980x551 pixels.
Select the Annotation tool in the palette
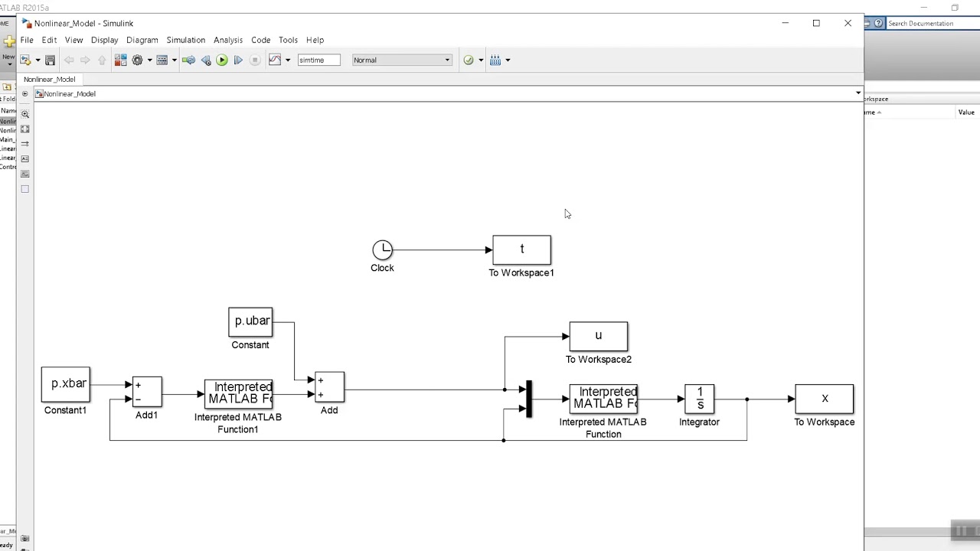click(x=25, y=158)
